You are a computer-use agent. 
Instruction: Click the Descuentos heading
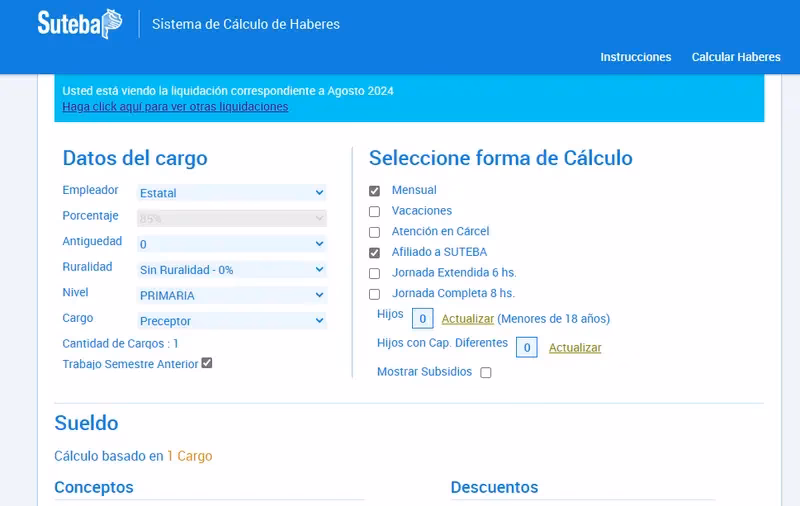coord(494,487)
